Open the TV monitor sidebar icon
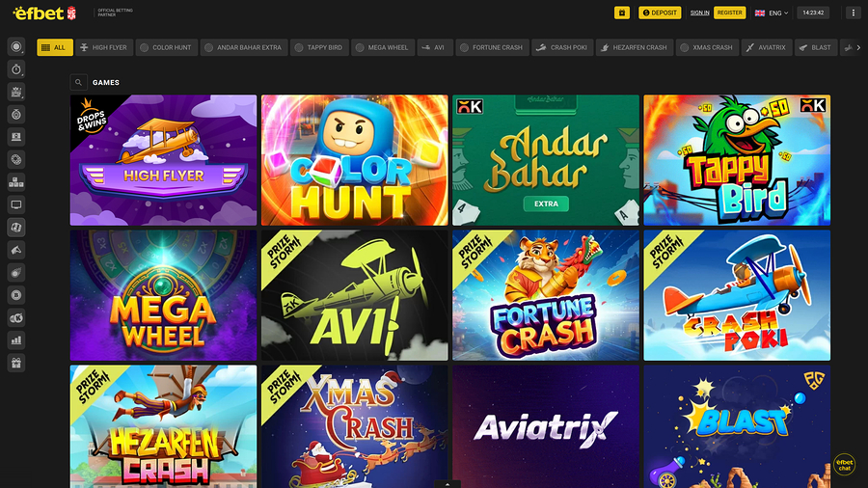The width and height of the screenshot is (868, 488). 16,204
